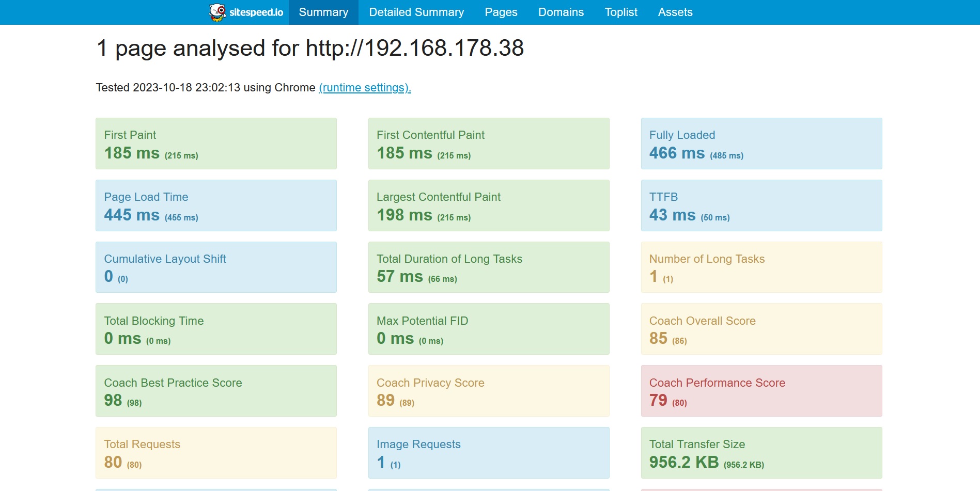The height and width of the screenshot is (491, 980).
Task: Click the Page Load Time box
Action: [x=216, y=205]
